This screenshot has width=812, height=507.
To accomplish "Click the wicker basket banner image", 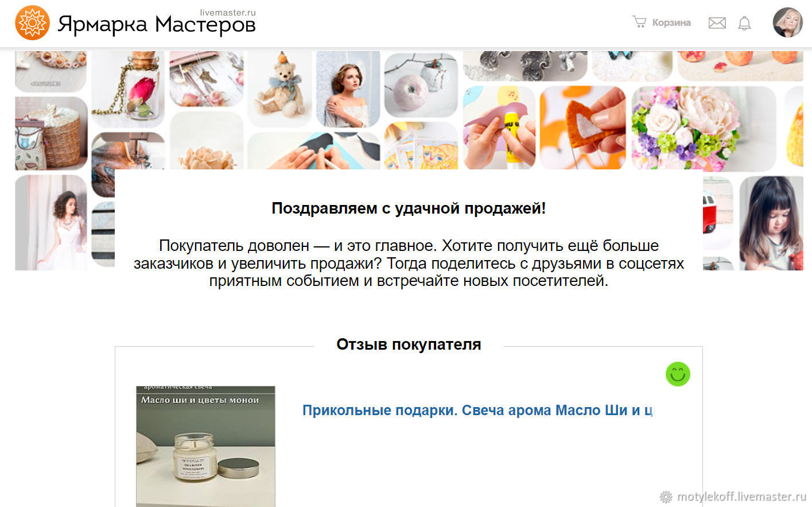I will (x=51, y=134).
